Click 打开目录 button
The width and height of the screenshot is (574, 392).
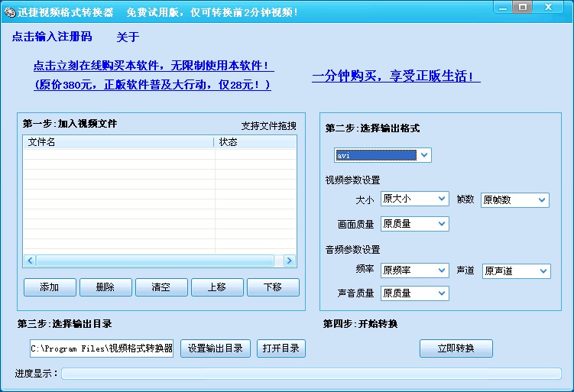pos(281,348)
